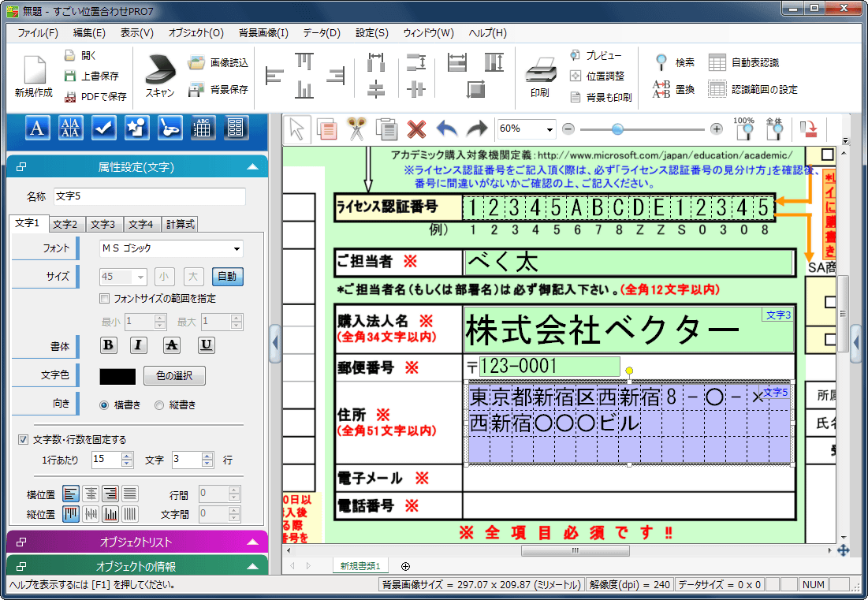868x600 pixels.
Task: Export using PDFで保存
Action: click(x=95, y=96)
